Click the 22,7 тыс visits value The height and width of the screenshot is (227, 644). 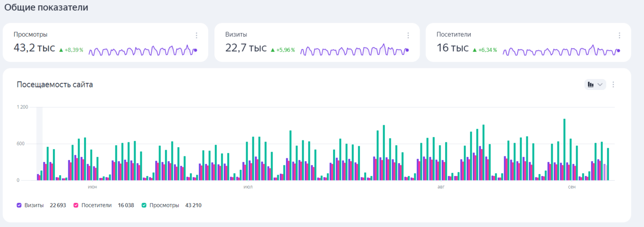246,48
